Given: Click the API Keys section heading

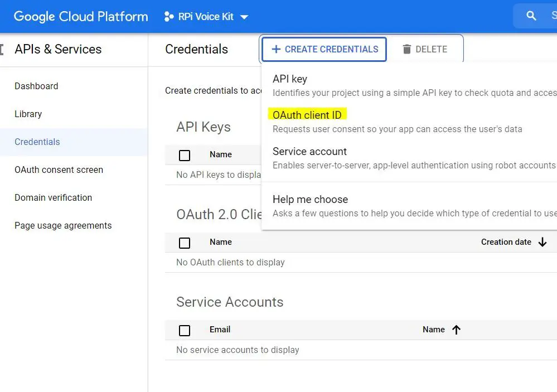Looking at the screenshot, I should 204,127.
